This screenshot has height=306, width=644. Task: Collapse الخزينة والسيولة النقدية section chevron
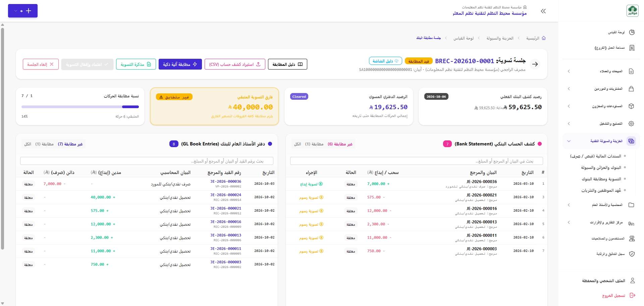coord(569,141)
